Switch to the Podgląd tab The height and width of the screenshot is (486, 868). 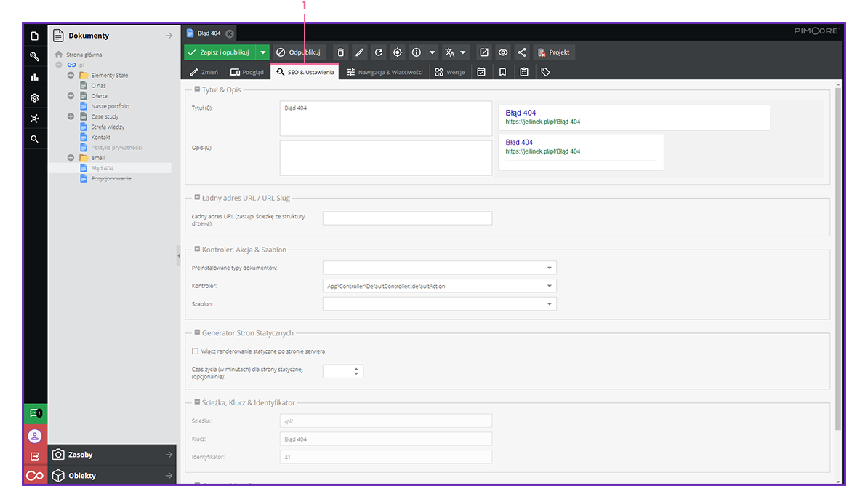(x=246, y=72)
